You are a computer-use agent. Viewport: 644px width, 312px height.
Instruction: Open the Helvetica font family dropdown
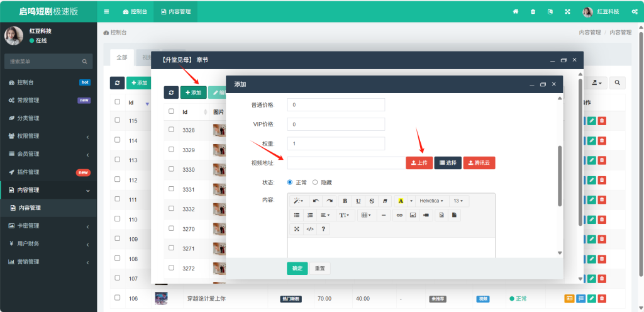point(431,201)
